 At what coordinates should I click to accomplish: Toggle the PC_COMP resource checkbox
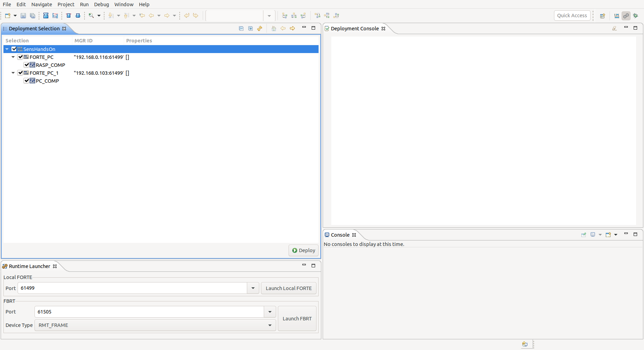click(27, 81)
